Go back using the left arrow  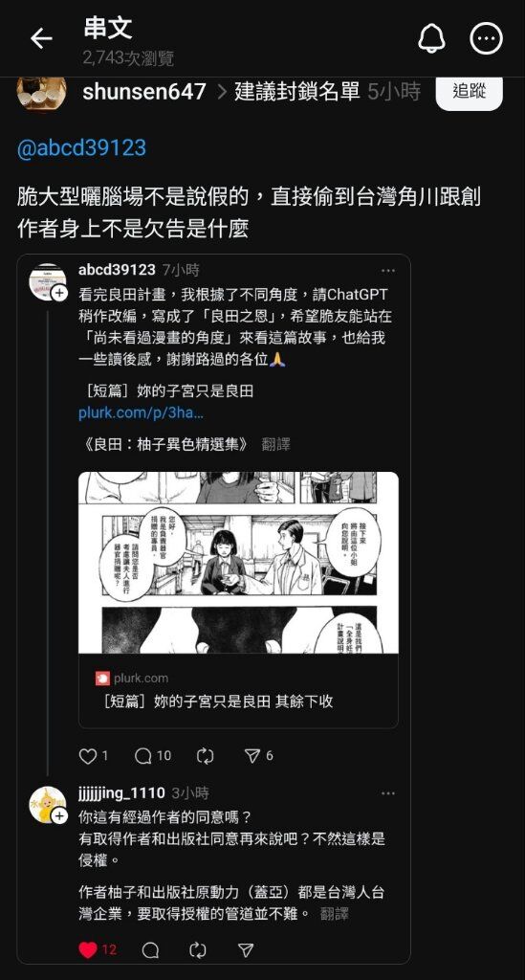coord(41,38)
